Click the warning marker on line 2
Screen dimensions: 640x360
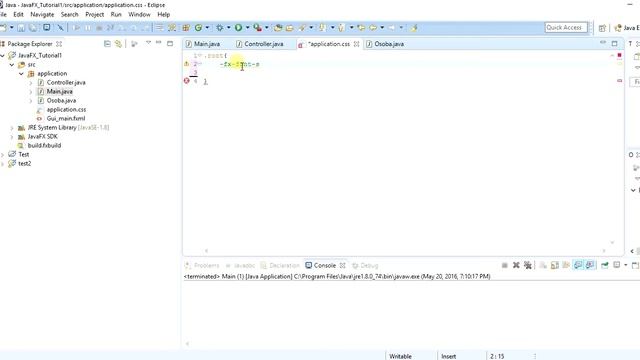point(187,64)
